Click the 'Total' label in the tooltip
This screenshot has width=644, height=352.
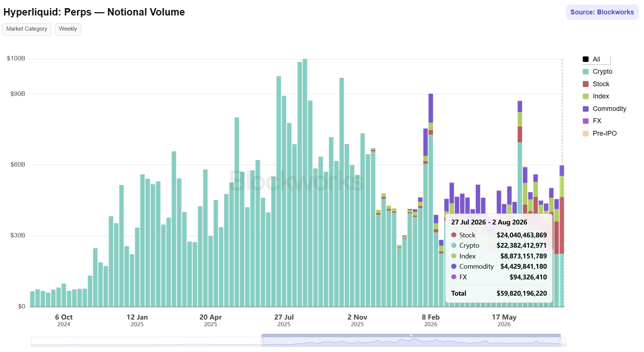(x=459, y=293)
